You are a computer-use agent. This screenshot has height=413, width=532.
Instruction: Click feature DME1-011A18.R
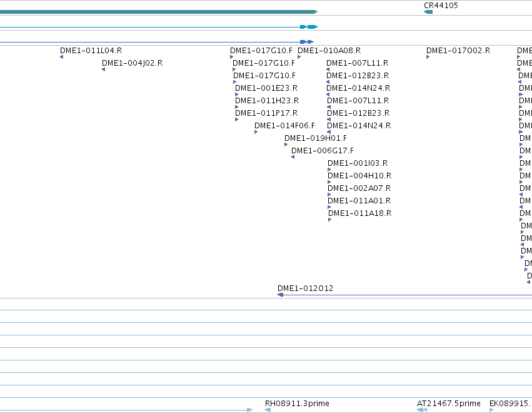tap(359, 213)
